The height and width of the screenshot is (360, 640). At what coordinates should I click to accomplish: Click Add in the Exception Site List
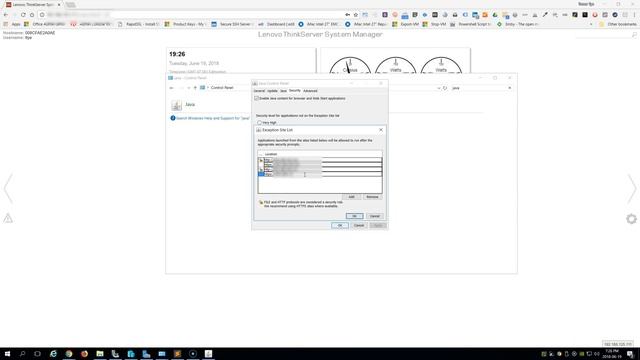click(351, 197)
